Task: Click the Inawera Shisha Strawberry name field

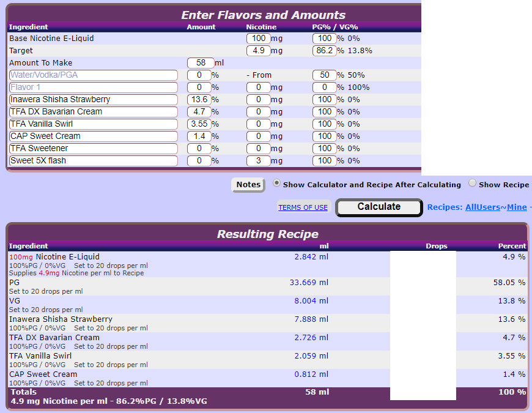Action: coord(93,100)
